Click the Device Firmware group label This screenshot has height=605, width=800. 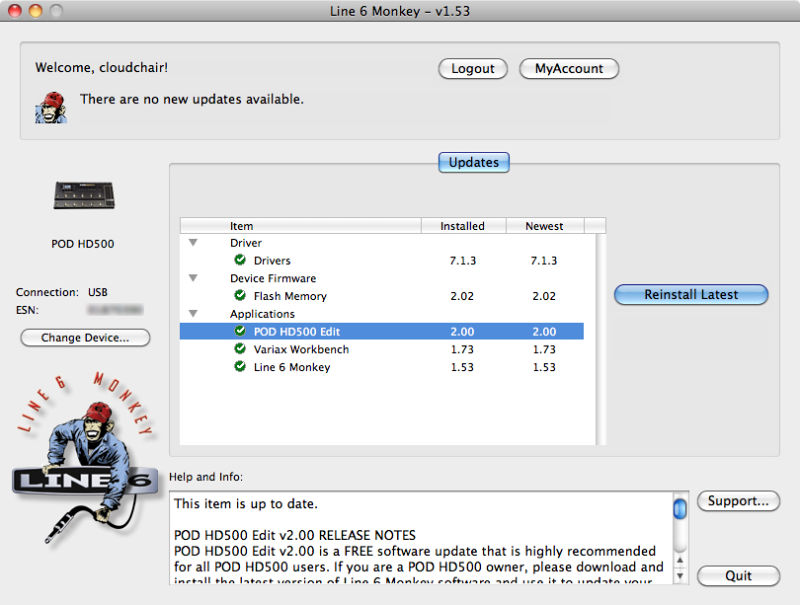click(x=273, y=278)
